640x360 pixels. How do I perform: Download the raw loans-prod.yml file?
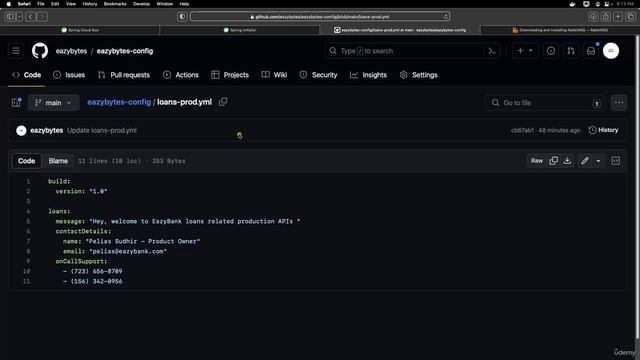pyautogui.click(x=567, y=161)
